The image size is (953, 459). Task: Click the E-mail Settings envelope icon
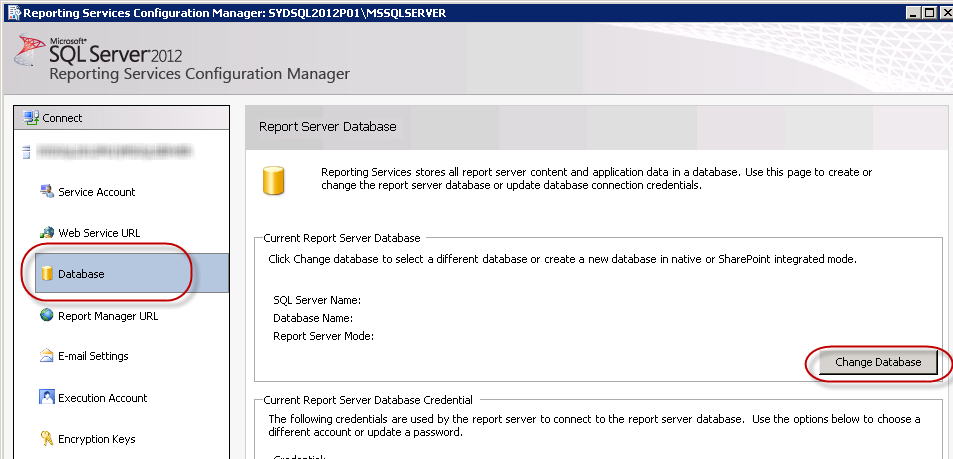click(x=47, y=356)
